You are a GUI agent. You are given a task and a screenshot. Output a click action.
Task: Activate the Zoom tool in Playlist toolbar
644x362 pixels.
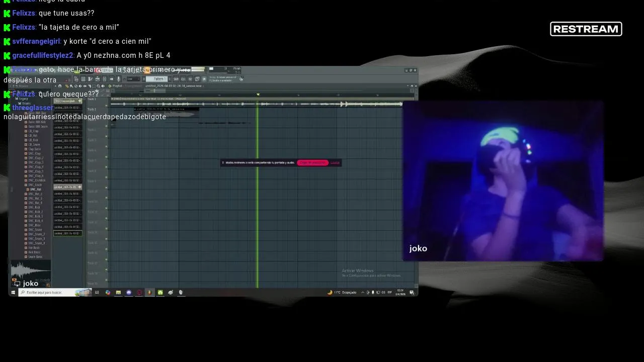coord(98,86)
